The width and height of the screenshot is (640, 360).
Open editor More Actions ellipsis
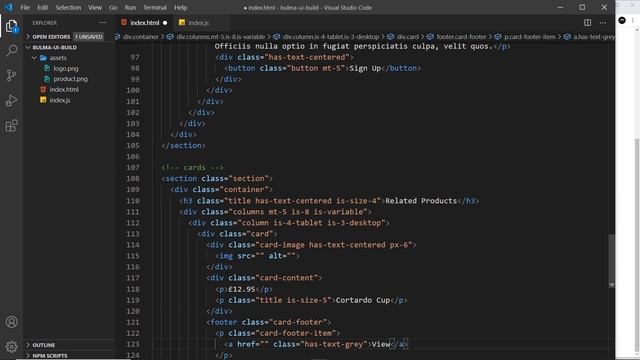[x=603, y=23]
